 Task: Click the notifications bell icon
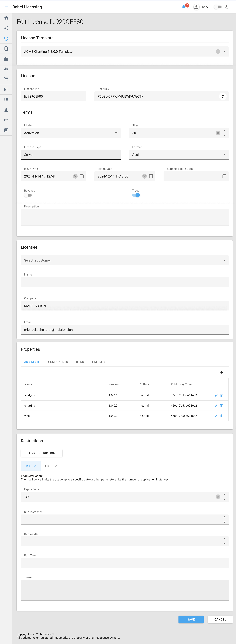click(184, 7)
